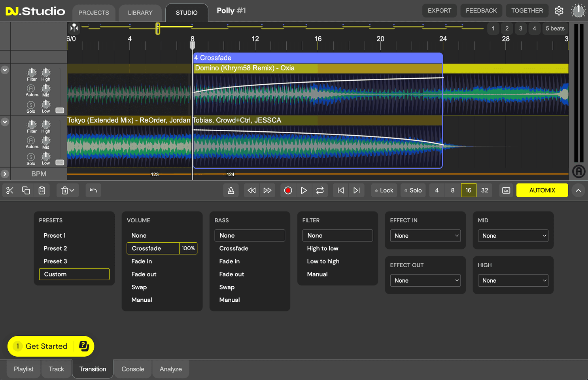Open the Console bottom tab
Viewport: 588px width, 380px height.
(133, 369)
